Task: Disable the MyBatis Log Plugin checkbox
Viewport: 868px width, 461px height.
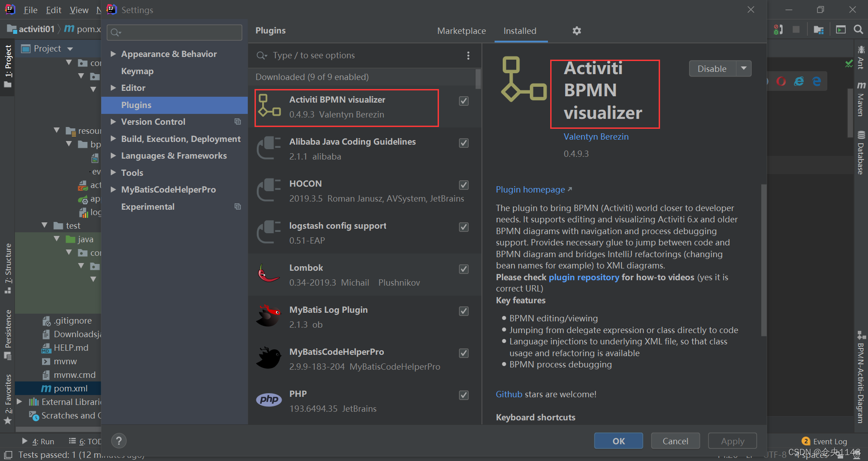Action: coord(464,311)
